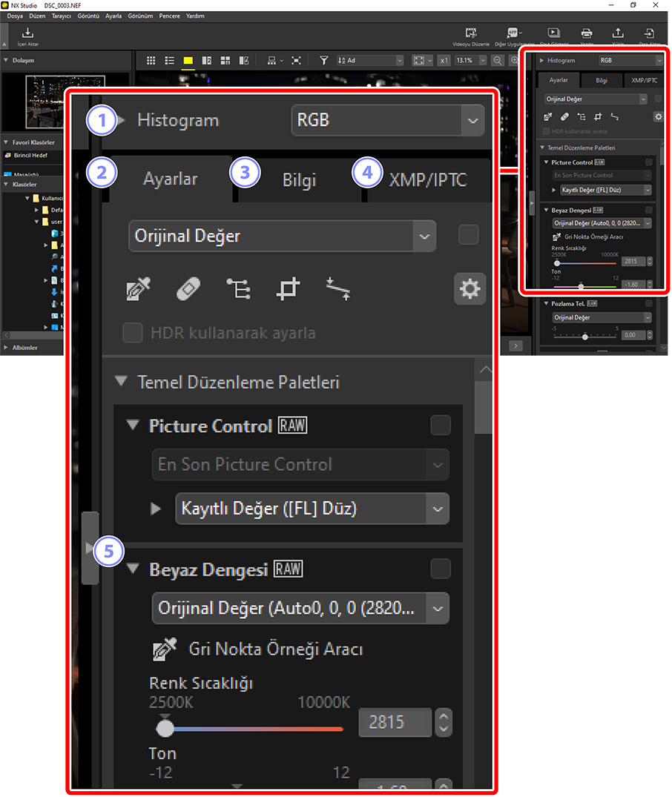
Task: Click the Pozlama Tel. slider handle
Action: 585,337
